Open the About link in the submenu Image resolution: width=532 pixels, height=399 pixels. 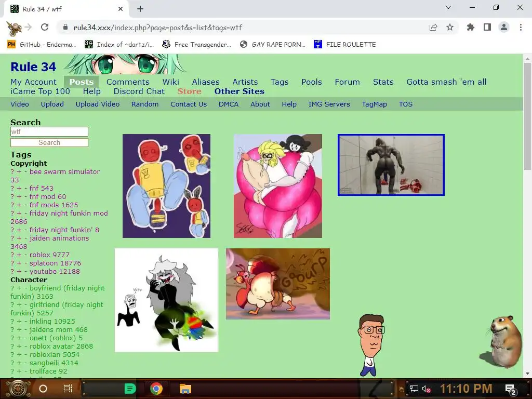pos(260,104)
